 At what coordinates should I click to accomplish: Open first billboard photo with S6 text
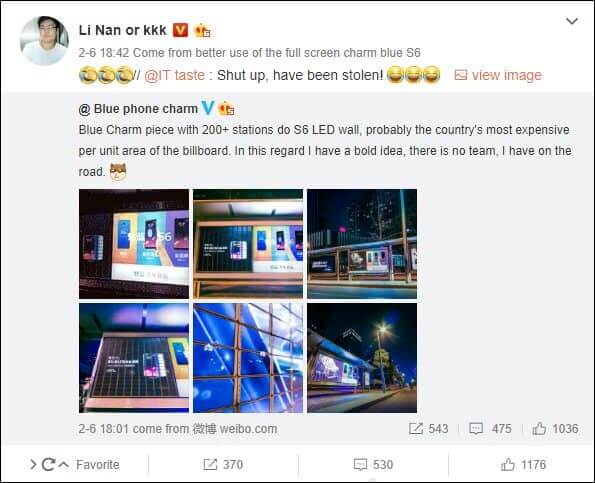tap(134, 244)
